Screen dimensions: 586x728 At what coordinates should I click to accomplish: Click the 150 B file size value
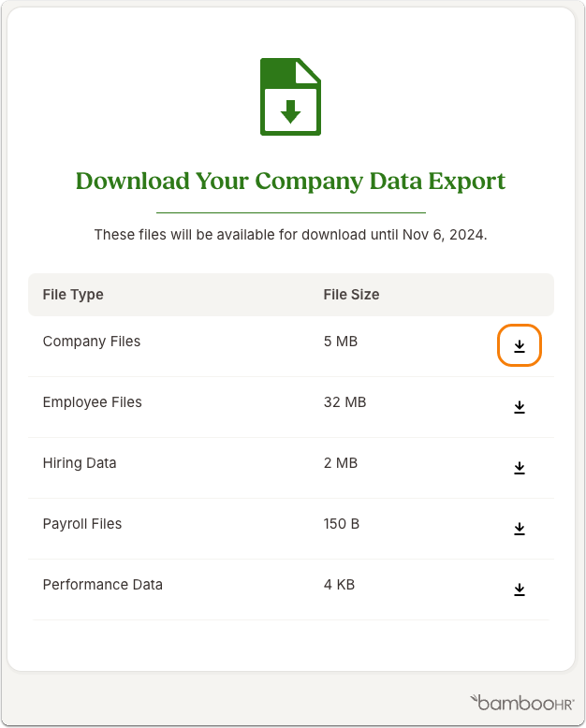click(342, 524)
